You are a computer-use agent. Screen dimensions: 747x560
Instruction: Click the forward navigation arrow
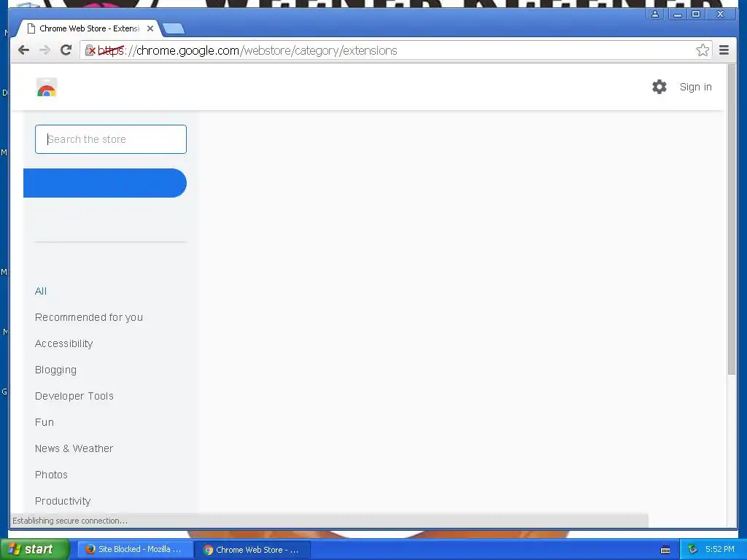(x=44, y=50)
